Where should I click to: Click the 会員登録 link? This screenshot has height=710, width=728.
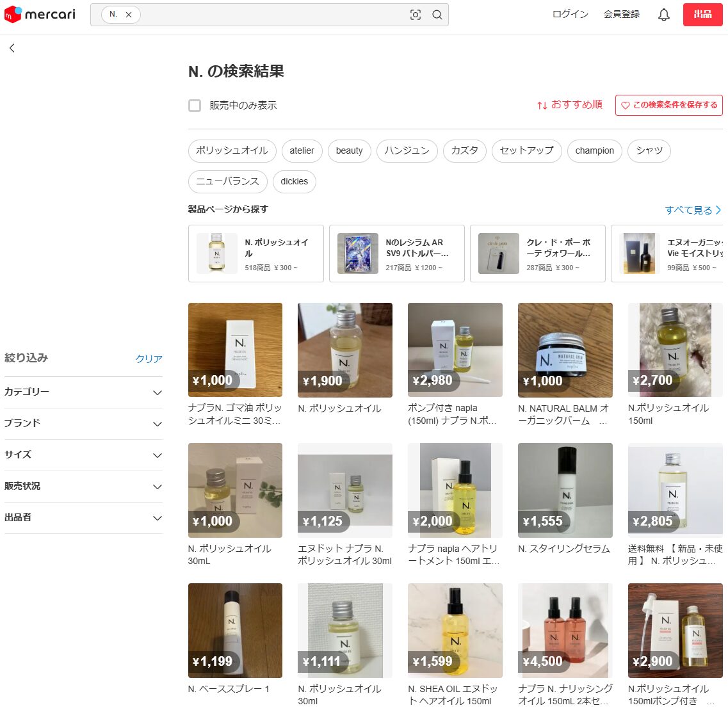[621, 14]
